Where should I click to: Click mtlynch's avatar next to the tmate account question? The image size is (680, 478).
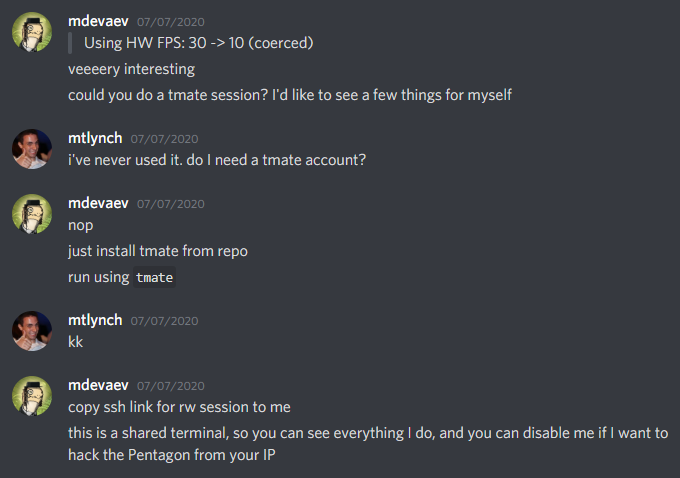point(32,148)
